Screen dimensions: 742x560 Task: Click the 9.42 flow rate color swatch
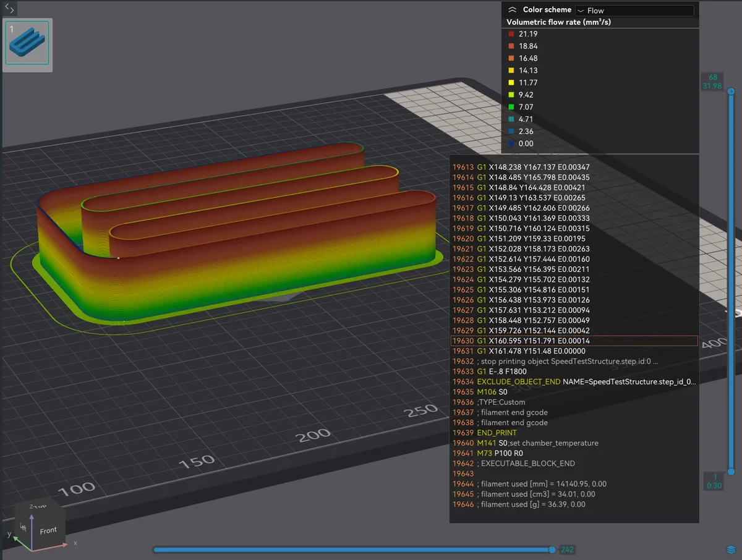[511, 95]
